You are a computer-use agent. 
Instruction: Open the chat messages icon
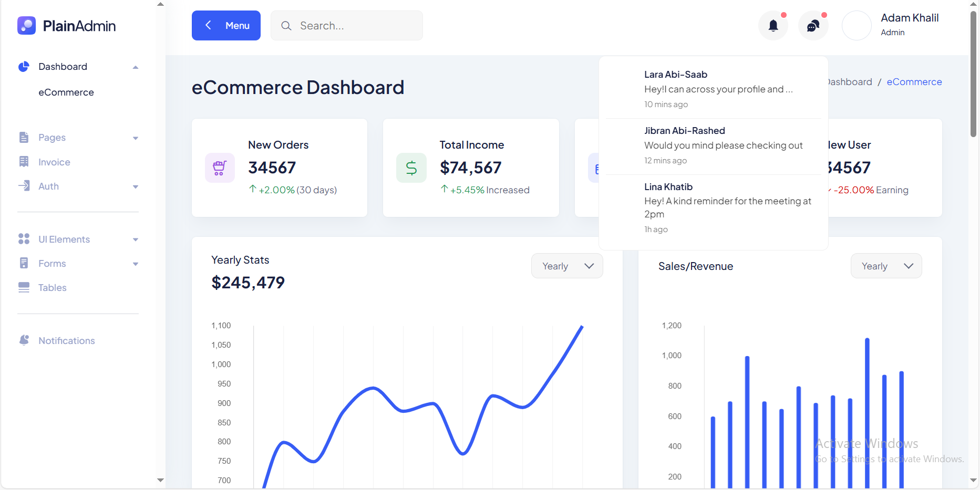click(x=813, y=26)
